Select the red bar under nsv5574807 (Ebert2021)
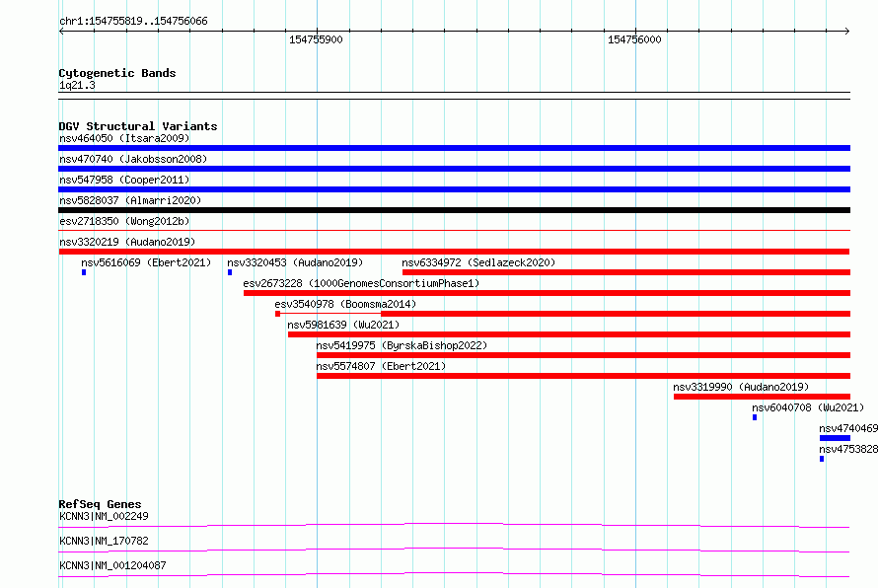This screenshot has width=878, height=588. click(x=583, y=376)
